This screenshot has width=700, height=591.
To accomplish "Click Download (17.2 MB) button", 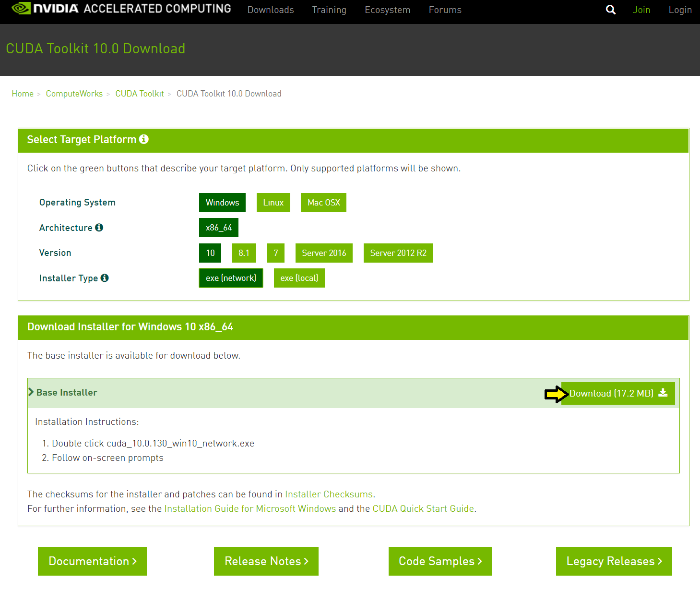I will pos(618,393).
